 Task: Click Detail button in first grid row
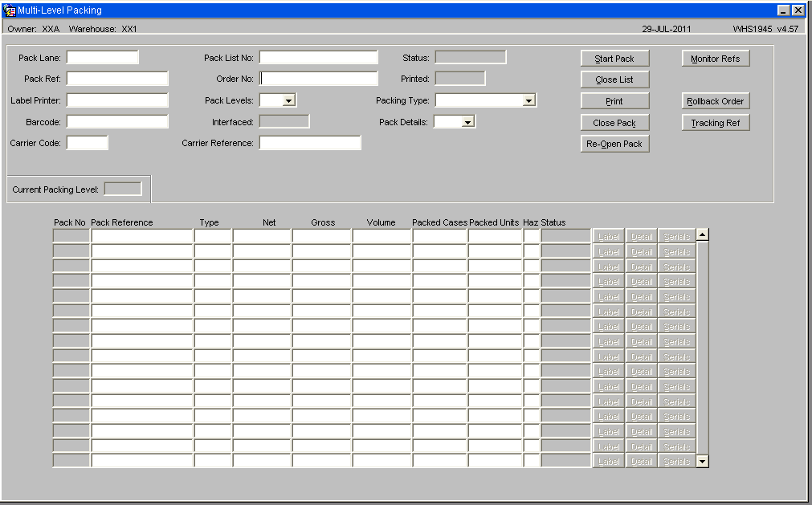[642, 237]
